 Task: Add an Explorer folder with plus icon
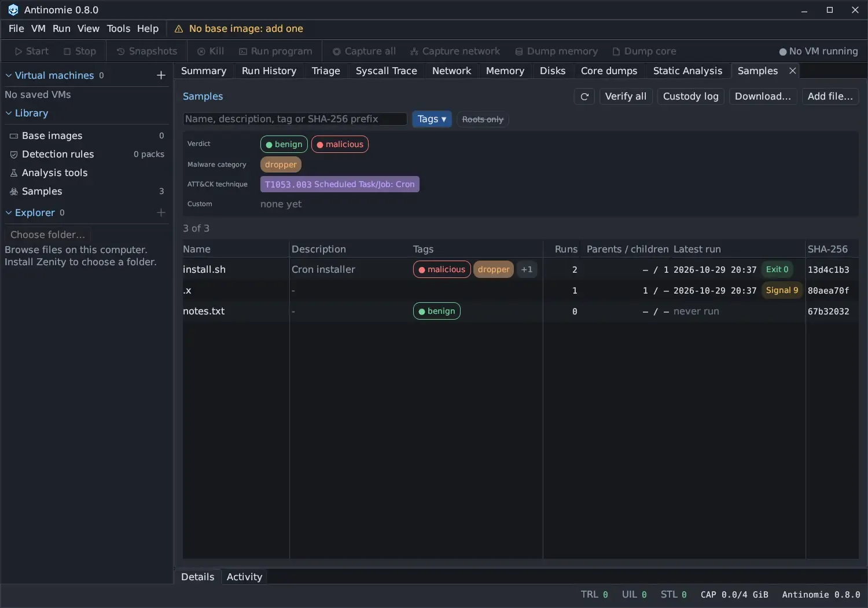coord(161,213)
